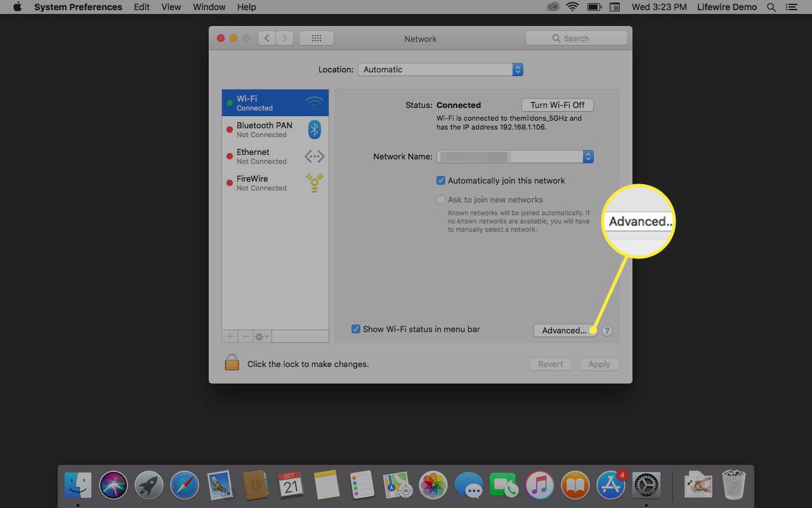This screenshot has height=508, width=812.
Task: Open the Spotlight search icon
Action: coord(771,7)
